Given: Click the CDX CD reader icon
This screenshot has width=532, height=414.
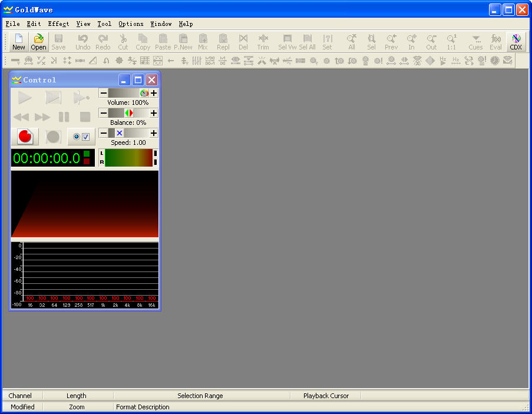Looking at the screenshot, I should pos(516,42).
